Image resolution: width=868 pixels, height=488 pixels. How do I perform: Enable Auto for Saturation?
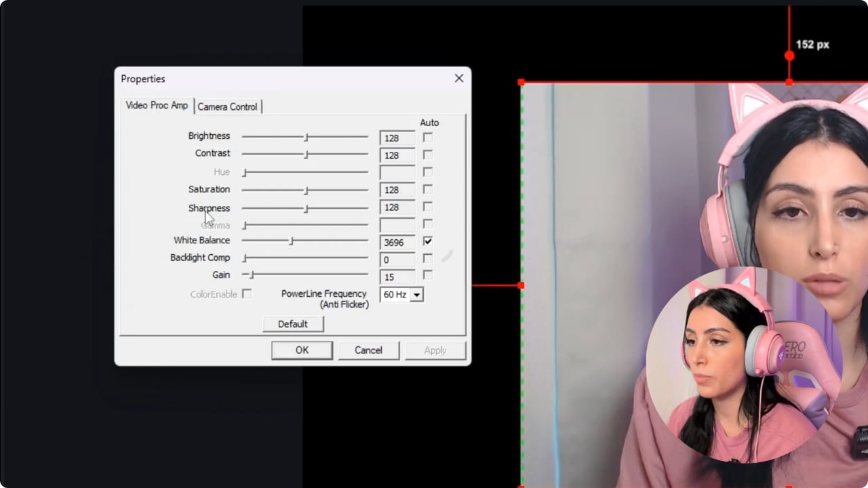(428, 189)
